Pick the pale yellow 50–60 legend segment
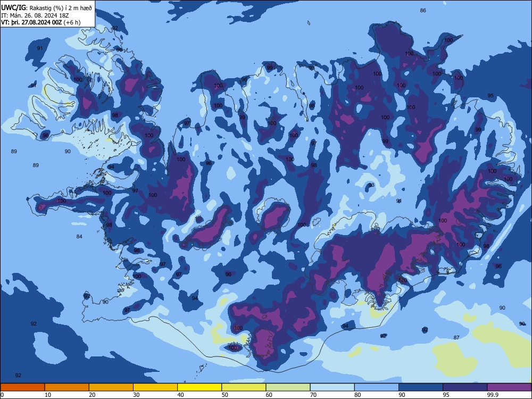This screenshot has height=399, width=532. [x=244, y=387]
